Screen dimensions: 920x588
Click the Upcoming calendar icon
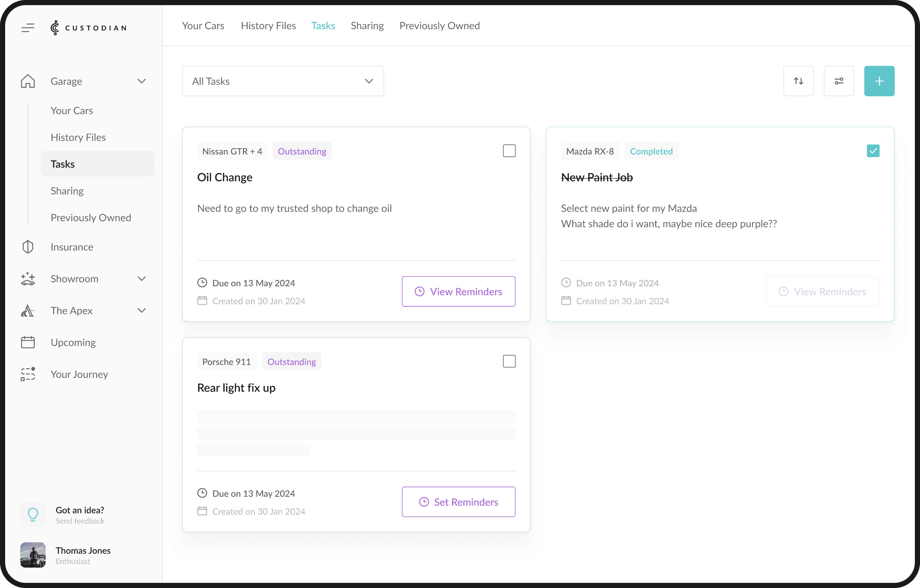[28, 342]
